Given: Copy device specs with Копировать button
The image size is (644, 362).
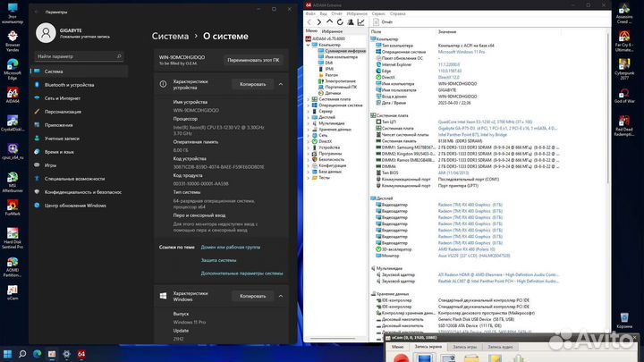Looking at the screenshot, I should tap(252, 84).
